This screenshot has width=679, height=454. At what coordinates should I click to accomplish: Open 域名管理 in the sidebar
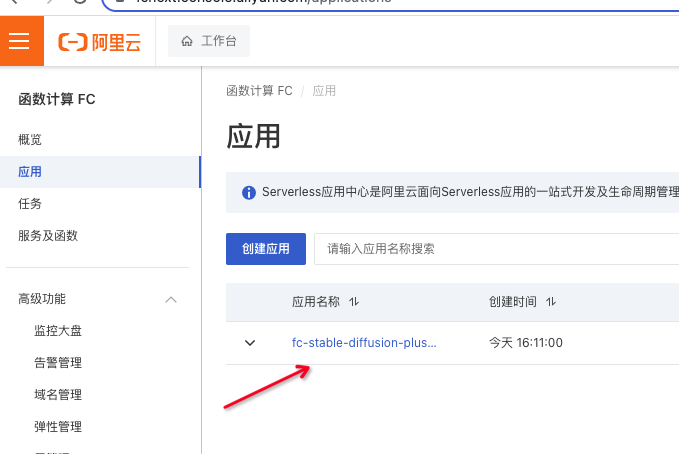pyautogui.click(x=58, y=395)
